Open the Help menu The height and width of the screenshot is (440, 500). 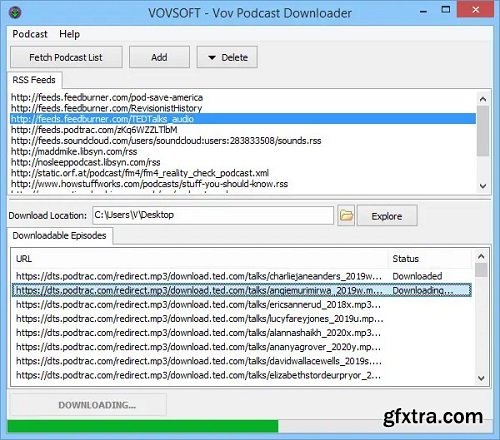(69, 34)
